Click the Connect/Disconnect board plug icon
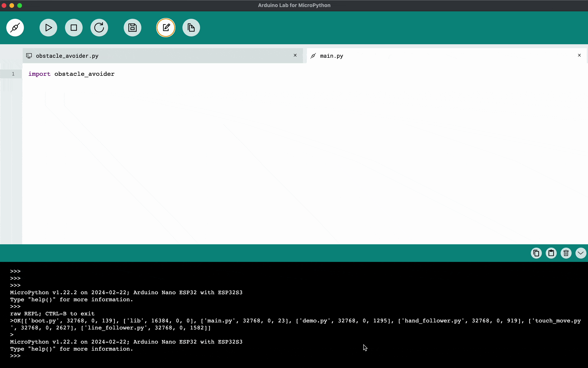588x368 pixels. 15,28
